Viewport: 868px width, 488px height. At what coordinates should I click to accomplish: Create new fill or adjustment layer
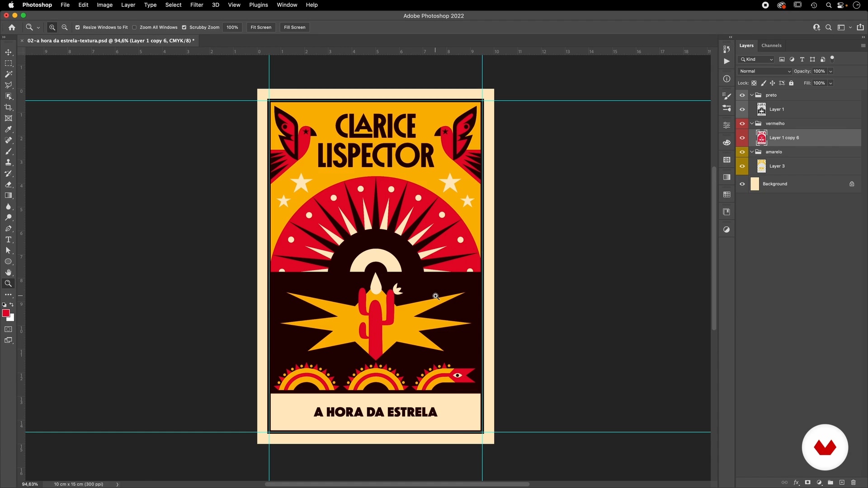[819, 483]
